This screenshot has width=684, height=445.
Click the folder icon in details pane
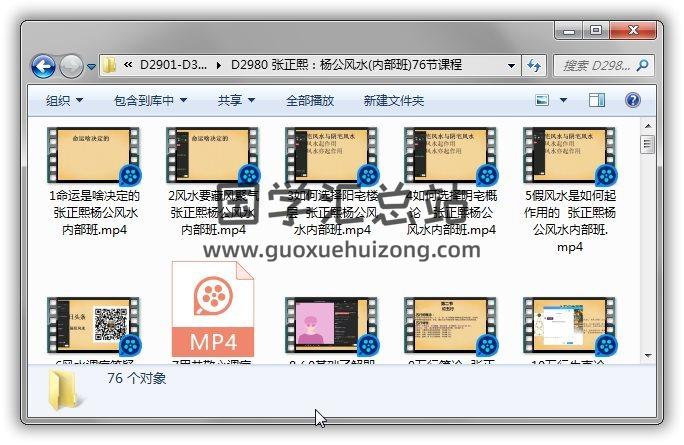65,390
